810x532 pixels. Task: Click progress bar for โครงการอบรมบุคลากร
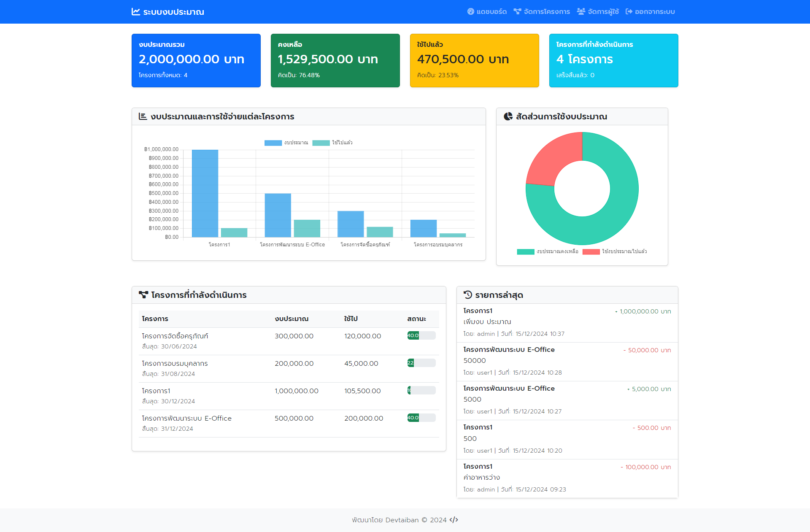point(421,363)
